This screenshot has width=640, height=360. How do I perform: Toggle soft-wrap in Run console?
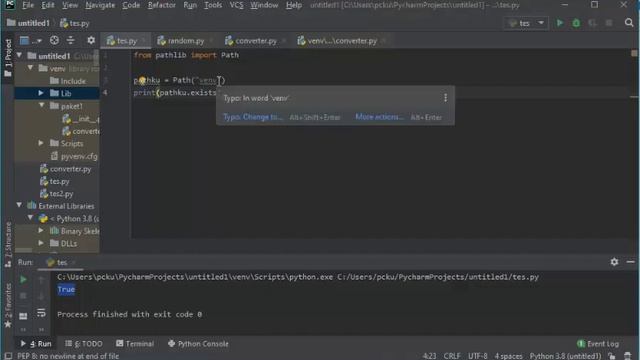click(41, 313)
